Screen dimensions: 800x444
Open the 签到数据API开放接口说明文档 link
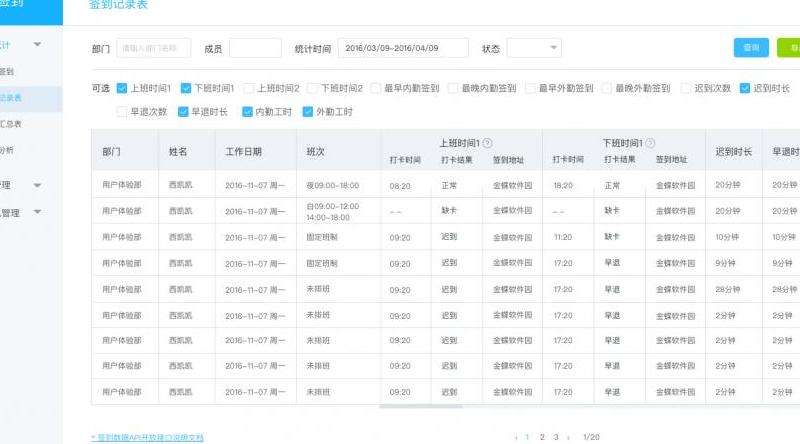coord(147,437)
